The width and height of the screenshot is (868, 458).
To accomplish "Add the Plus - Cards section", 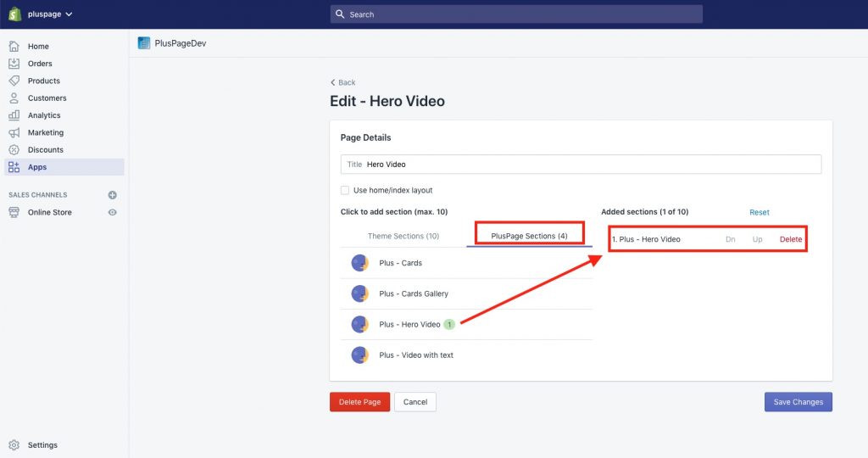I will click(x=467, y=263).
